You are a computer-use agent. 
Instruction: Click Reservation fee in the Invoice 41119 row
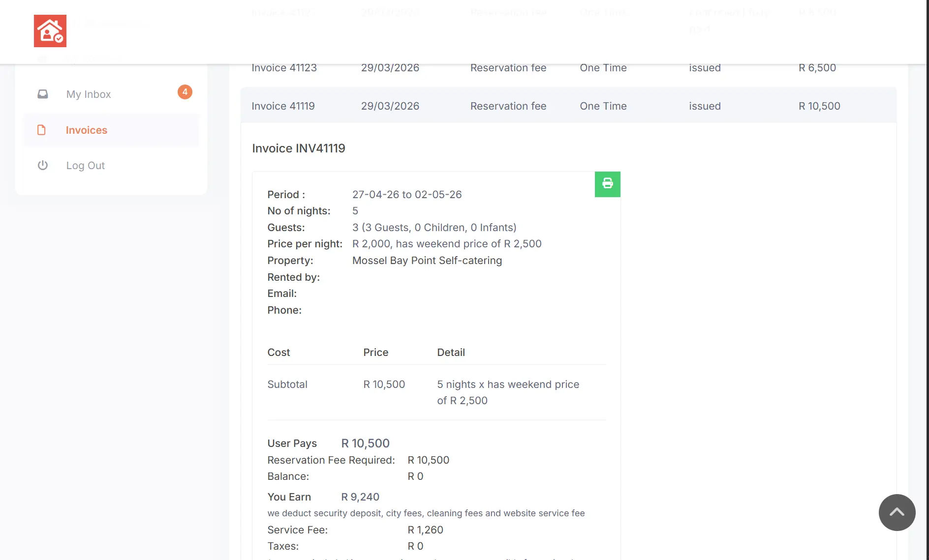508,106
